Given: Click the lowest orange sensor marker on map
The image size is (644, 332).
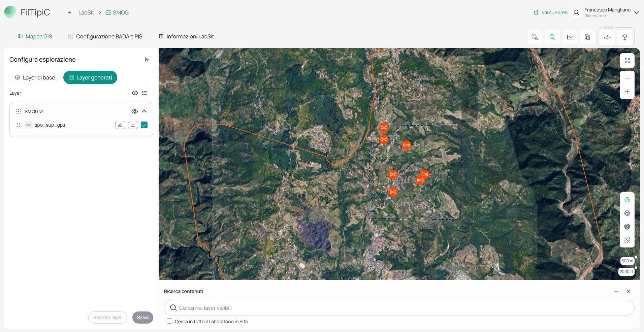Looking at the screenshot, I should pos(393,192).
